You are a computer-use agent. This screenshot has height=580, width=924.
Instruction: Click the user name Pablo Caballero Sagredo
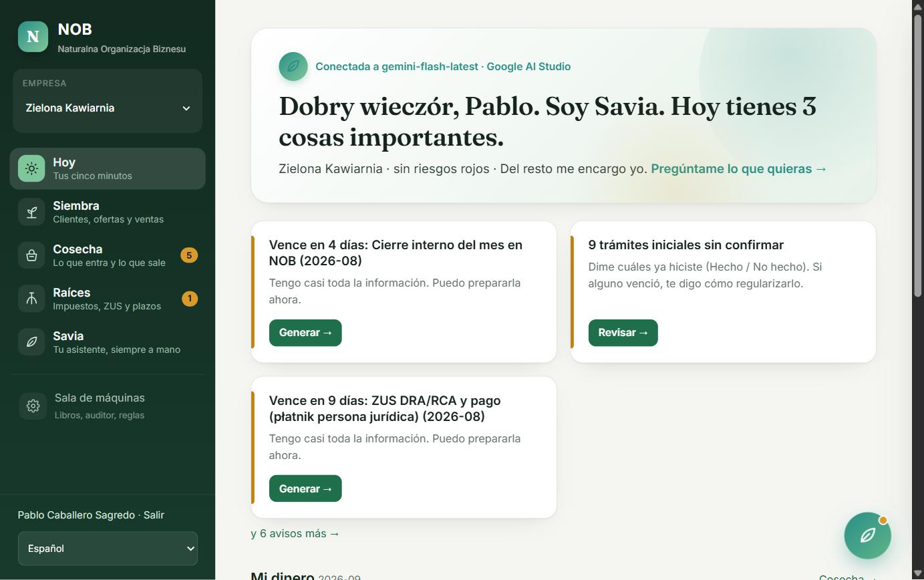76,515
